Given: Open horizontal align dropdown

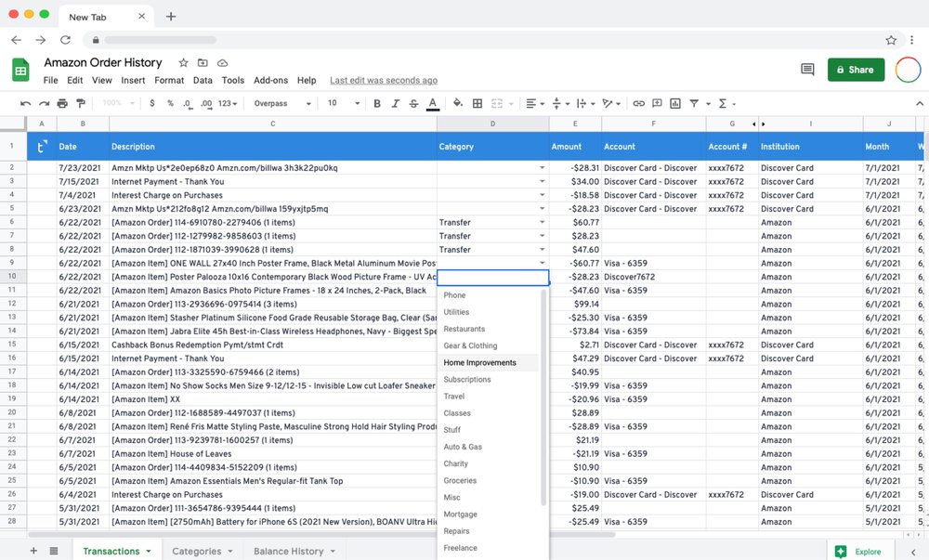Looking at the screenshot, I should pos(534,104).
